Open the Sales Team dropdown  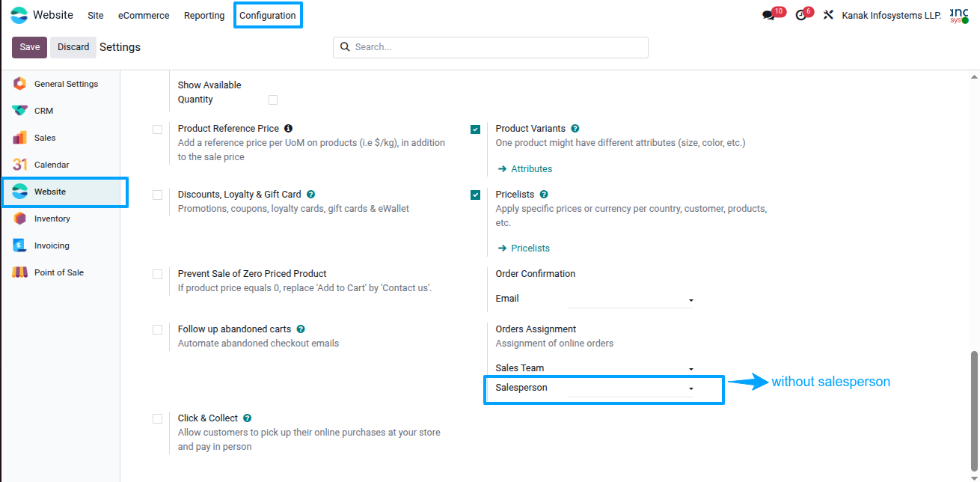click(x=632, y=368)
